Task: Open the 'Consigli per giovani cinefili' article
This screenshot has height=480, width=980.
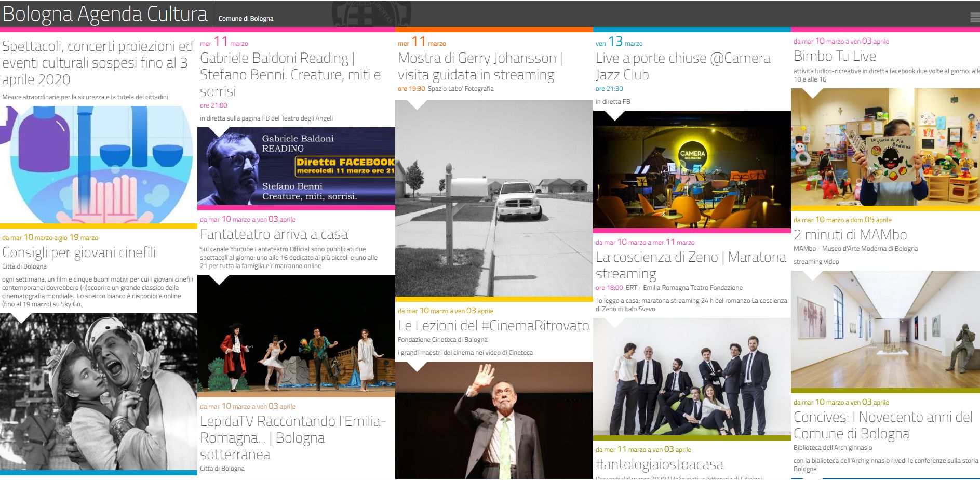Action: (79, 252)
